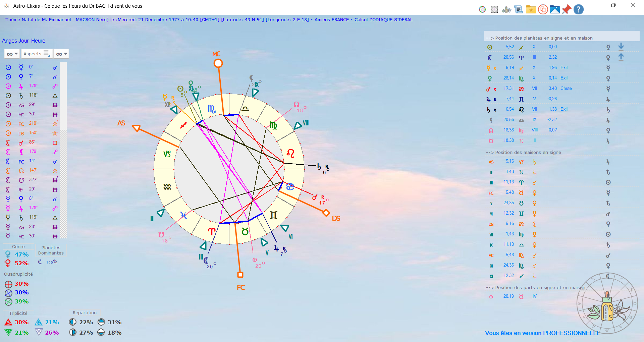
Task: Click the square geometric grid icon in the toolbar
Action: (494, 9)
